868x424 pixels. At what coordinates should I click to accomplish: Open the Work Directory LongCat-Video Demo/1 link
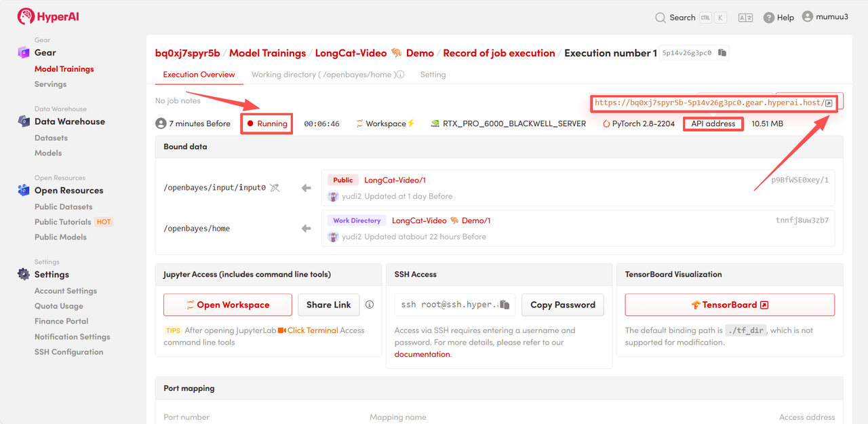[x=441, y=221]
